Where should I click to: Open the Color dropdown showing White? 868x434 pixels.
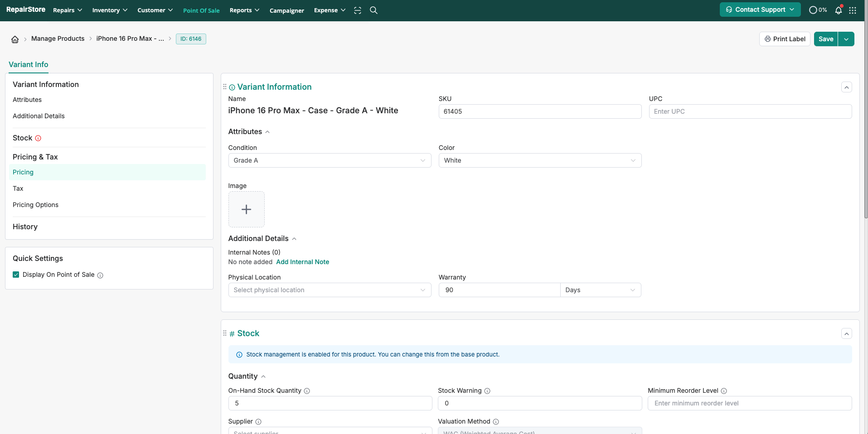click(x=539, y=160)
